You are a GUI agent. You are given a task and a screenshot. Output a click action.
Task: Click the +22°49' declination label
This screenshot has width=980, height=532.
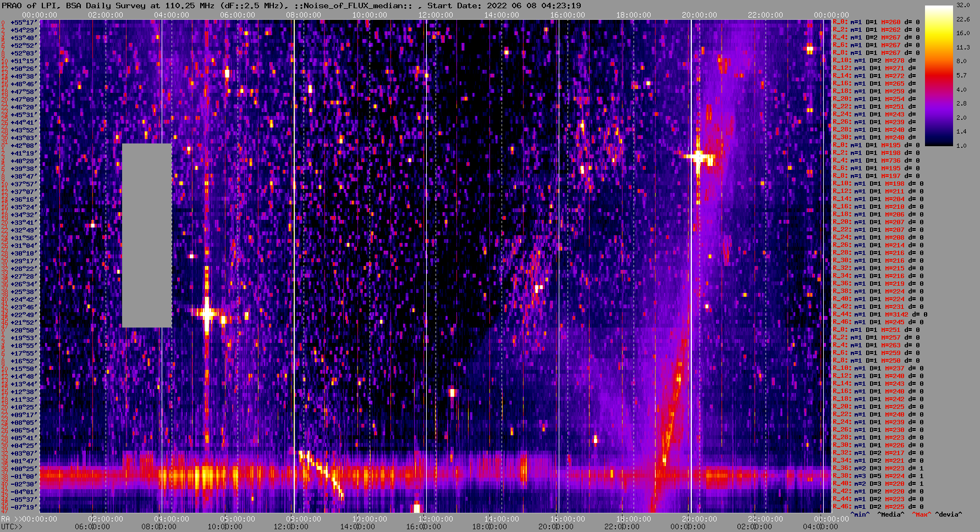click(x=24, y=315)
